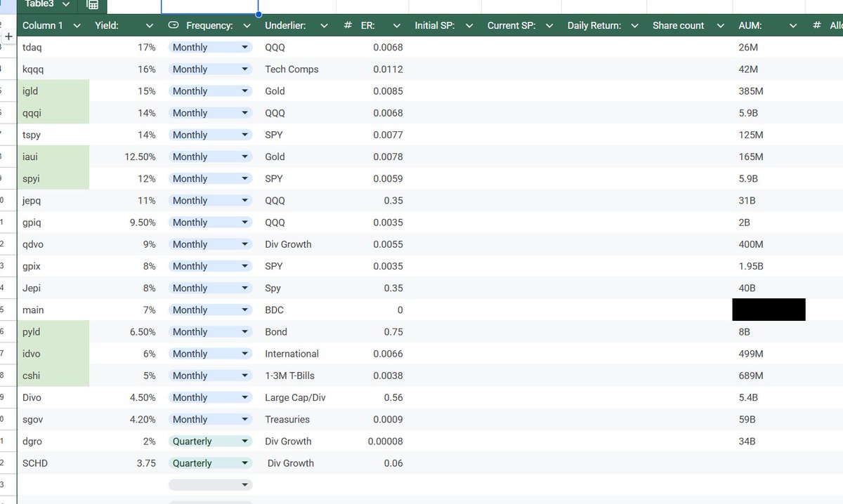The image size is (843, 504).
Task: Open Monthly frequency chip in jepq row
Action: pos(210,201)
